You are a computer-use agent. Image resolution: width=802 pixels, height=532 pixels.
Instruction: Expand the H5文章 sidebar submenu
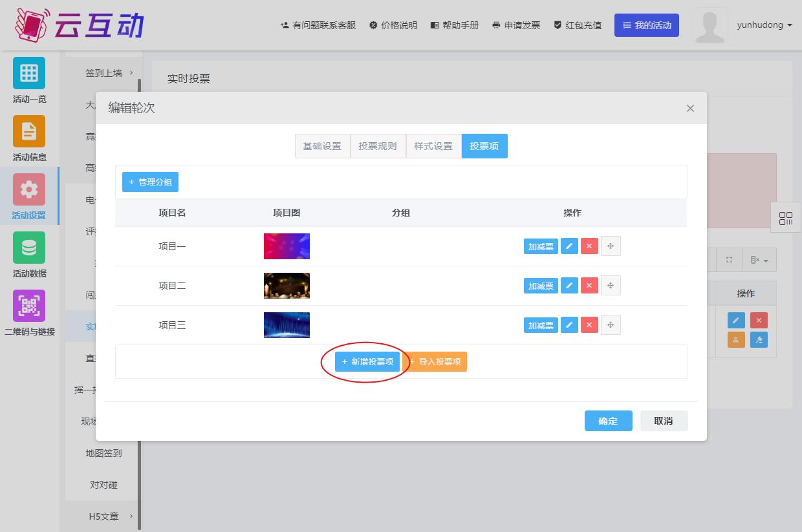(x=109, y=516)
